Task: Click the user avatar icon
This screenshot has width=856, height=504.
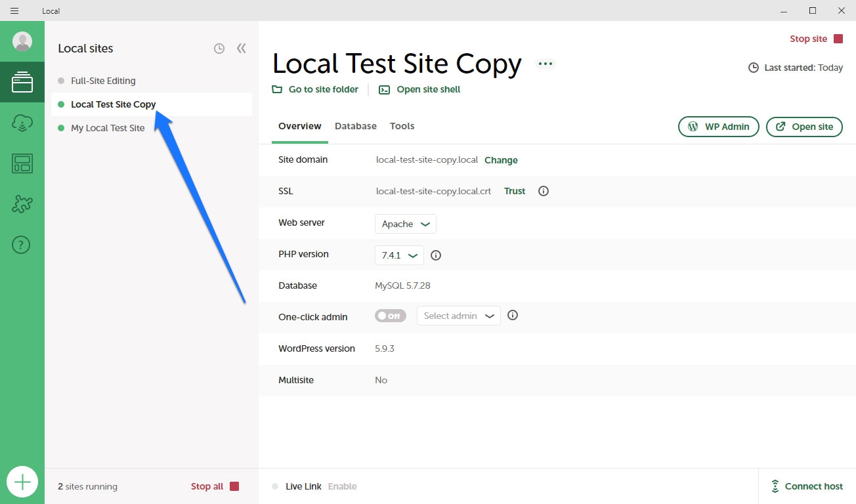Action: point(22,41)
